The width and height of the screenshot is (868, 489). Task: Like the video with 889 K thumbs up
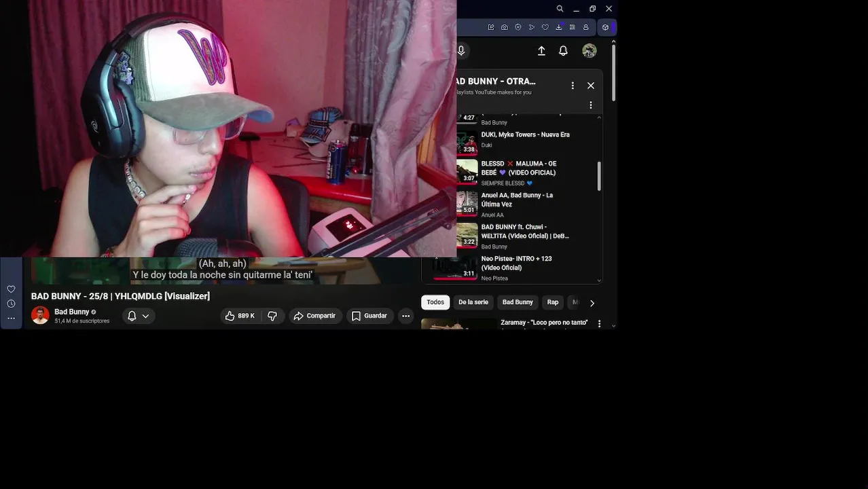240,316
